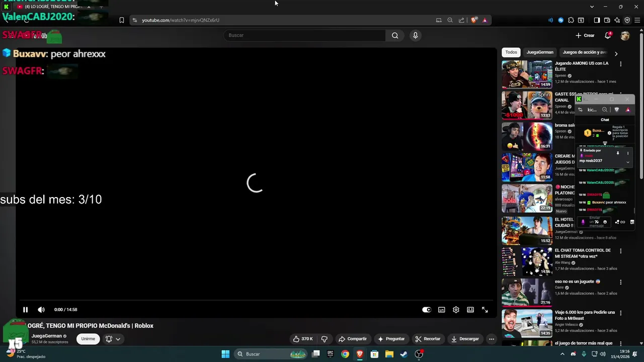Screen dimensions: 644x362
Task: Focus the YouTube Buscar search field
Action: (x=304, y=35)
